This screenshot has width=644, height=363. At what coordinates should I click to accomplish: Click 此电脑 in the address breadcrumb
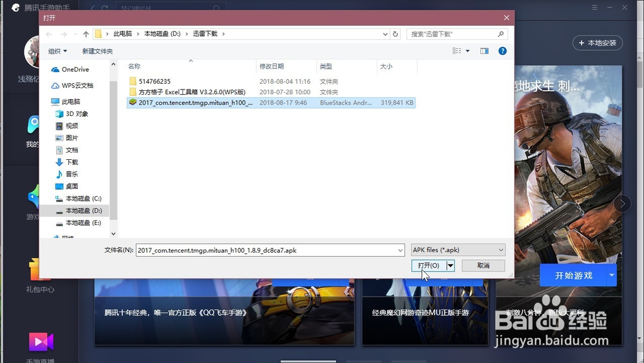tap(122, 34)
